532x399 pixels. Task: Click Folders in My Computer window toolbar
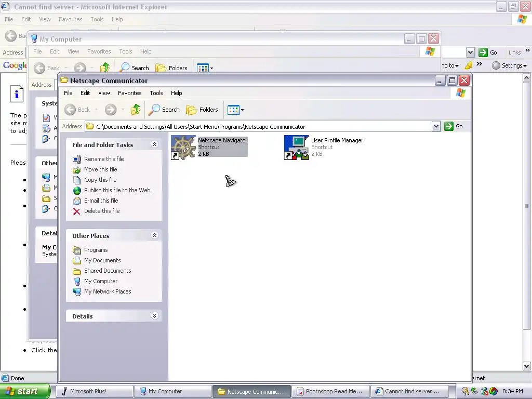(x=171, y=68)
